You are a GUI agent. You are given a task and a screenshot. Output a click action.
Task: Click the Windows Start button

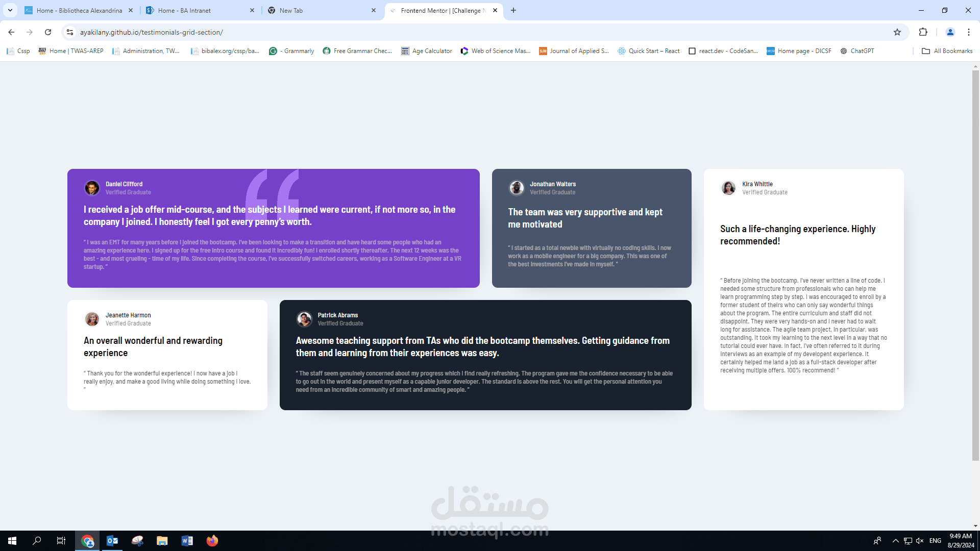[11, 540]
